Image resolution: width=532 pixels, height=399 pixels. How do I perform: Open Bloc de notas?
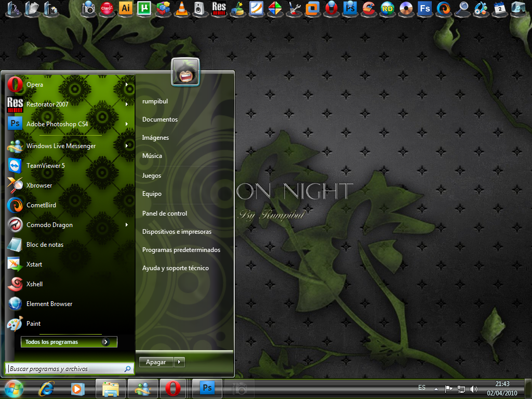coord(70,245)
